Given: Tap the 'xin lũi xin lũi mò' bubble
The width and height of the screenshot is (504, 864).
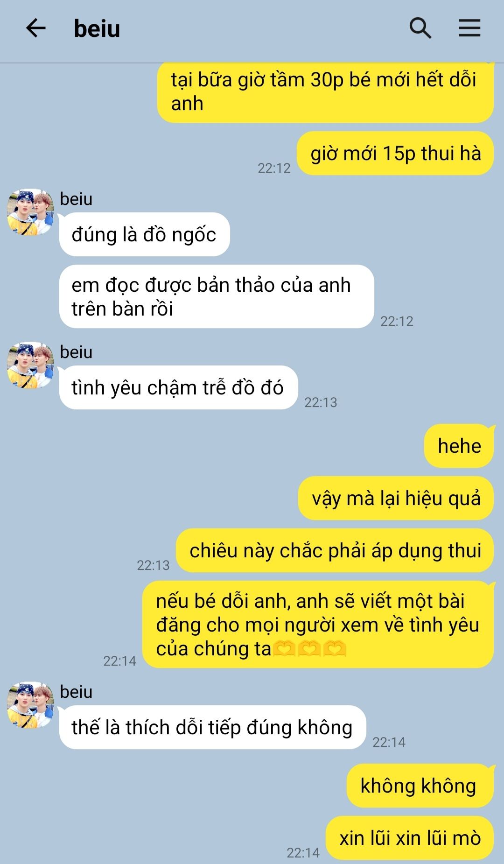Looking at the screenshot, I should pyautogui.click(x=410, y=838).
